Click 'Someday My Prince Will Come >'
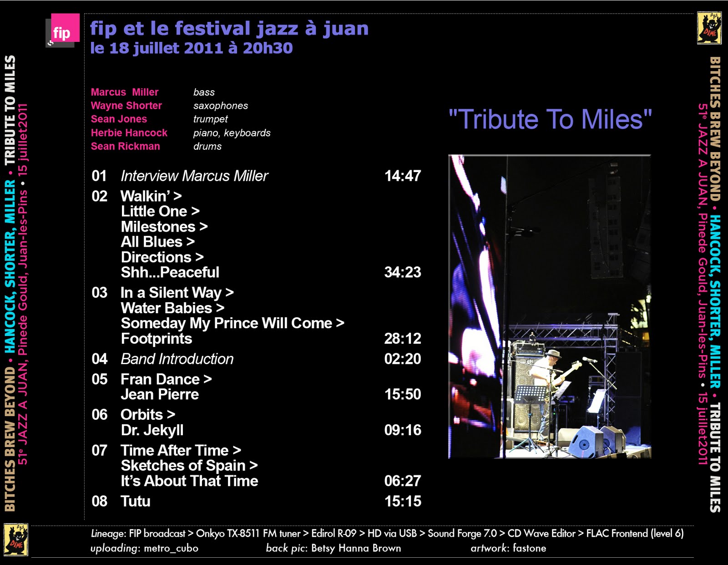Screen dimensions: 728x565 (x=233, y=323)
